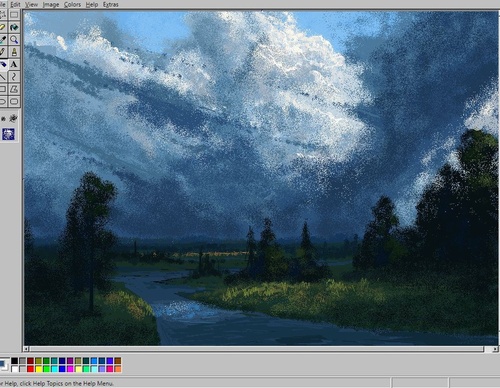
Task: Select the Curve tool
Action: click(x=14, y=77)
